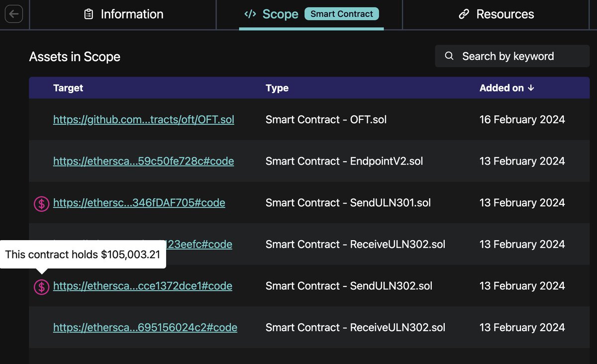This screenshot has height=364, width=597.
Task: Click the dollar icon beside SendULN301.sol link
Action: pos(41,203)
